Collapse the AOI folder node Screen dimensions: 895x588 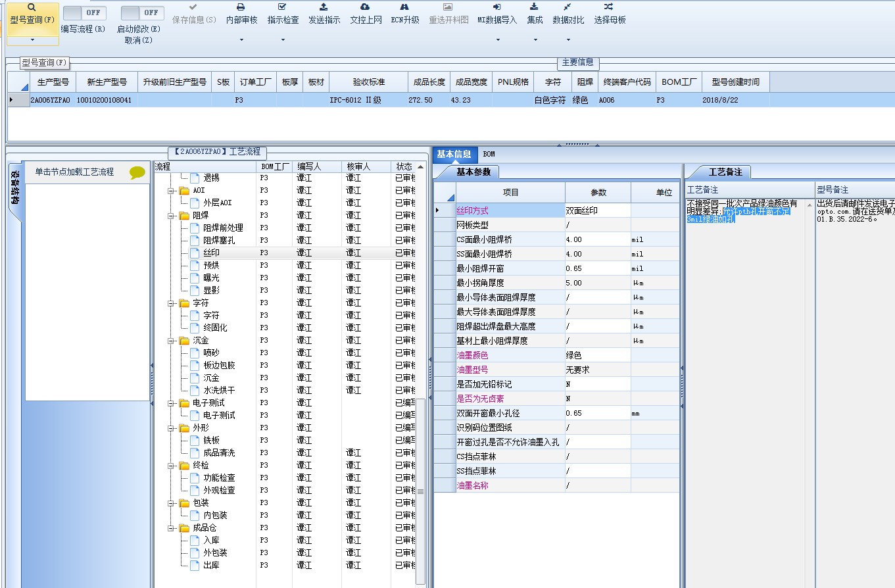pos(171,190)
